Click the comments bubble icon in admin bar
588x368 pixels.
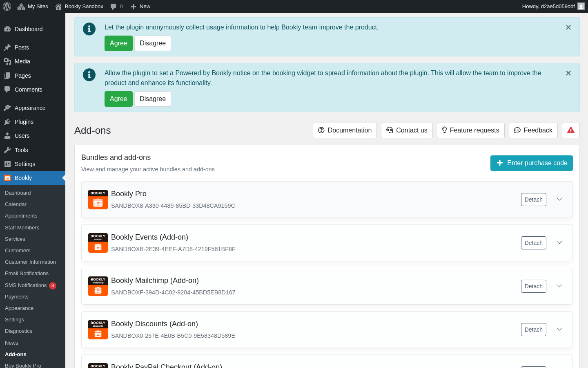(113, 7)
